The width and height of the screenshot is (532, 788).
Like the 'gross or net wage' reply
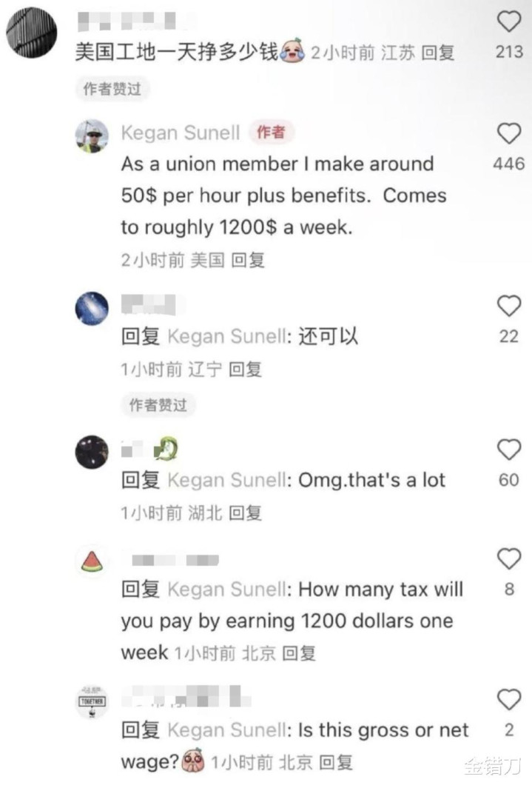tap(509, 700)
